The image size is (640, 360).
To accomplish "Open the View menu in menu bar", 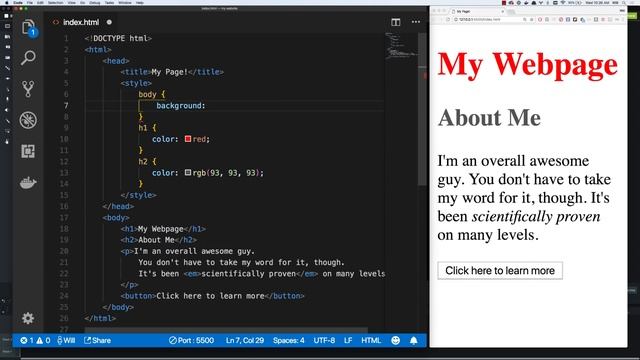I will point(71,2).
